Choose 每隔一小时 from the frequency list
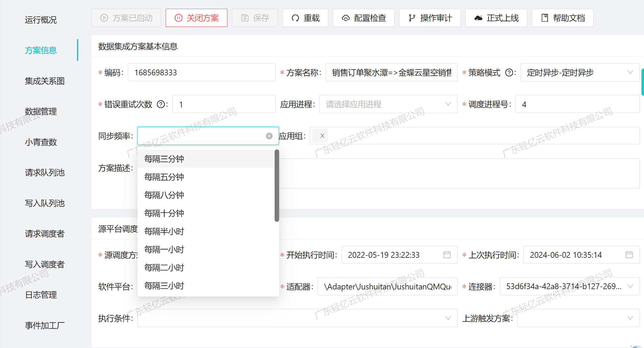Screen dimensions: 644x348 (206, 249)
